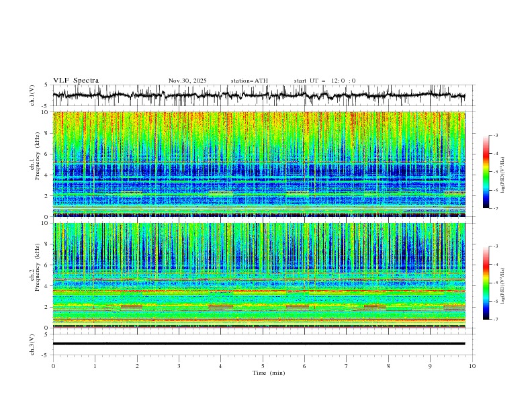Click the "7" tick on the time axis
Viewport: 532px width, 411px height.
click(x=347, y=366)
